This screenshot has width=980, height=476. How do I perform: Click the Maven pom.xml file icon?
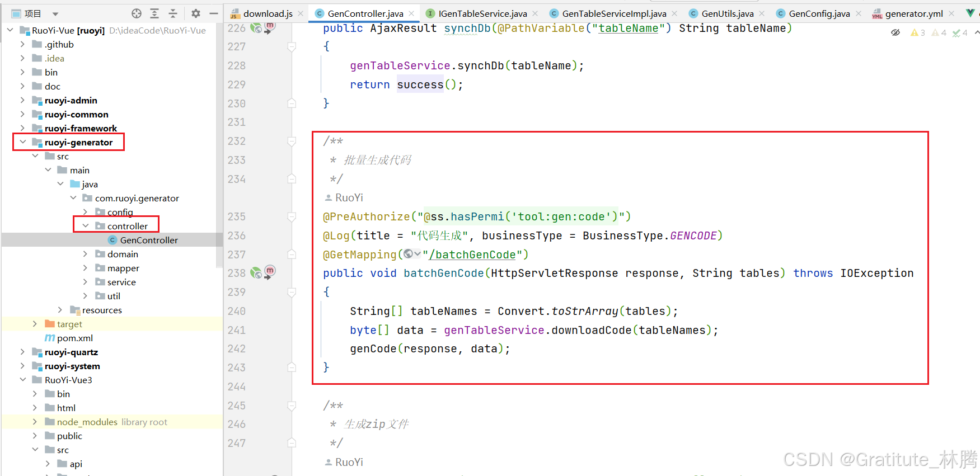(x=50, y=338)
